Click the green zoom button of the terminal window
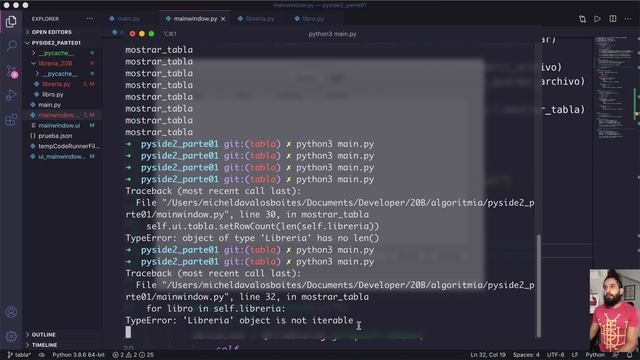The height and width of the screenshot is (360, 640). (151, 34)
